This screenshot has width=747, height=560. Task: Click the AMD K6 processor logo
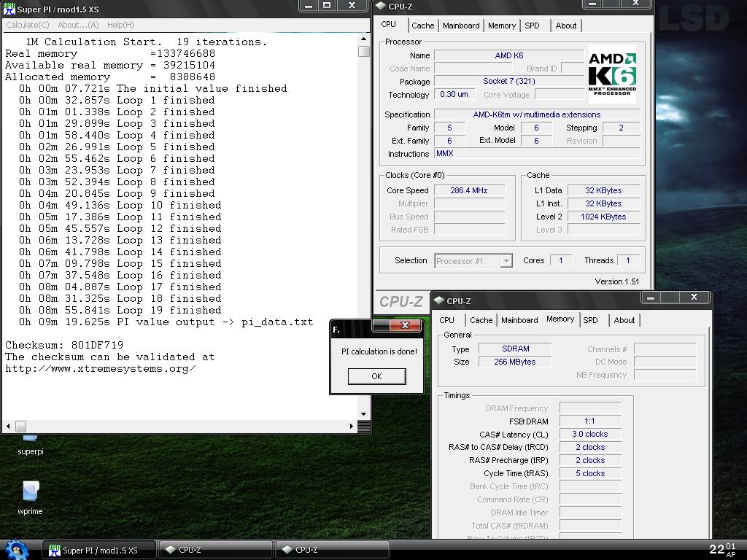click(612, 74)
